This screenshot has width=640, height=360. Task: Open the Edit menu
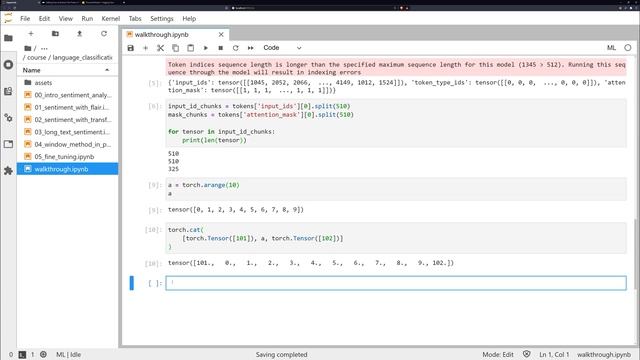(x=44, y=19)
